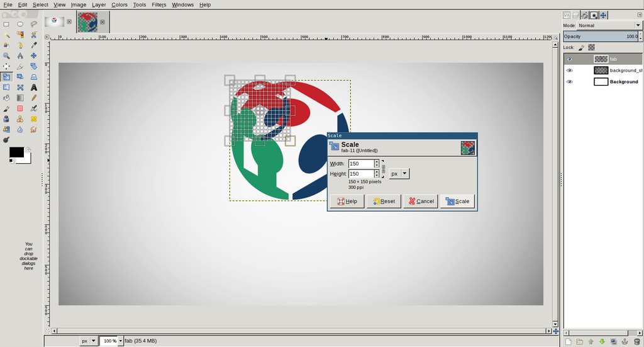Select the Move tool in toolbox
644x347 pixels.
pos(34,55)
